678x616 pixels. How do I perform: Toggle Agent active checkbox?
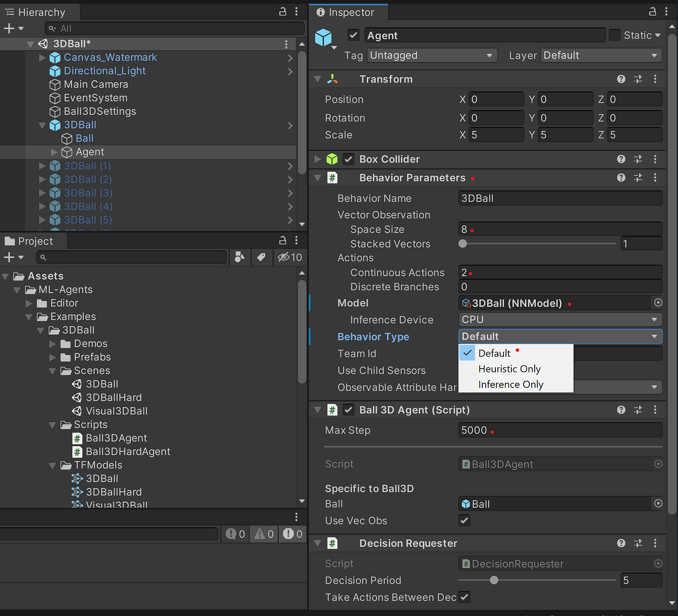coord(354,35)
